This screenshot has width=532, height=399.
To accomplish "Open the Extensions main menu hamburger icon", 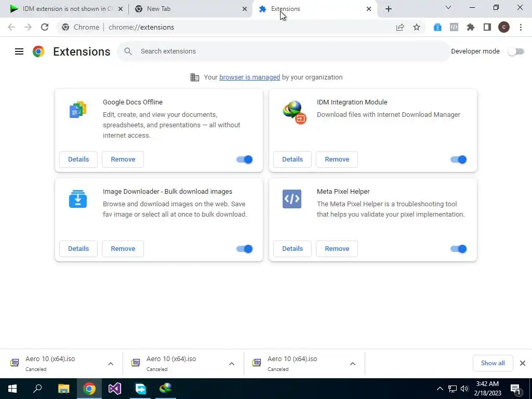I will click(19, 51).
